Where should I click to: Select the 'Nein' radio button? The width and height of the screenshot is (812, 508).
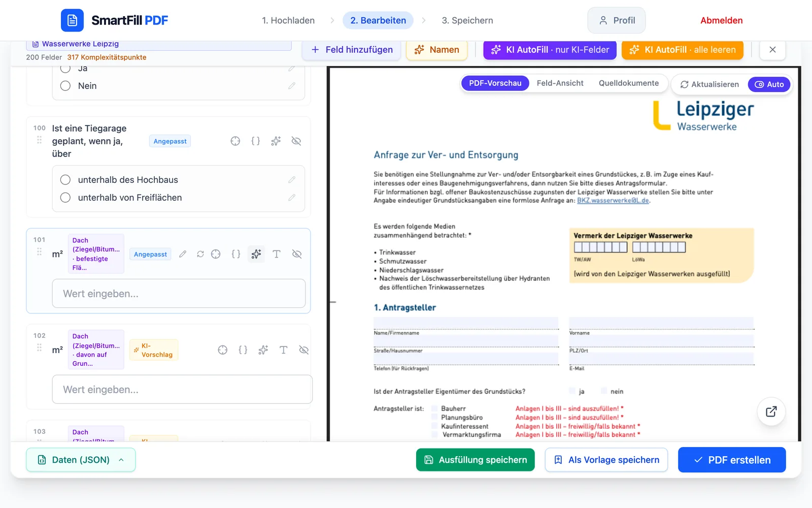click(x=65, y=86)
